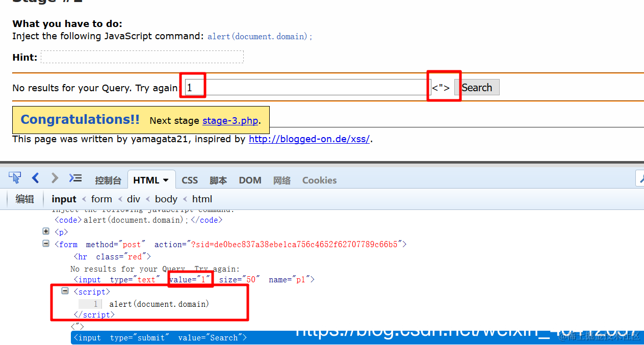This screenshot has height=345, width=644.
Task: Select the element inspector arrow icon
Action: tap(15, 178)
